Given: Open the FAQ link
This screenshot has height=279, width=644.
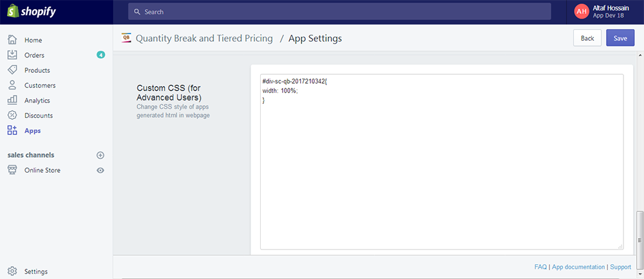Looking at the screenshot, I should (540, 267).
